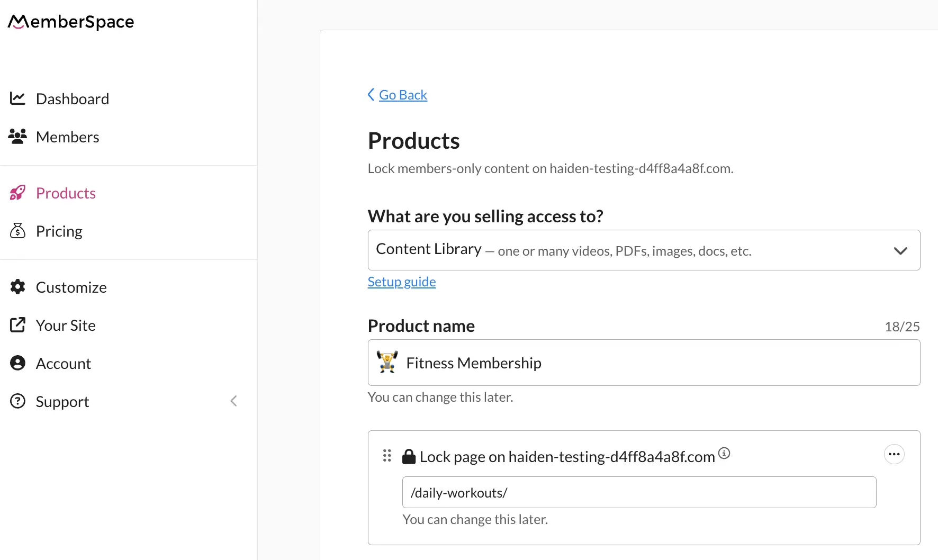The image size is (938, 560).
Task: Click the Products rocket icon
Action: 17,193
